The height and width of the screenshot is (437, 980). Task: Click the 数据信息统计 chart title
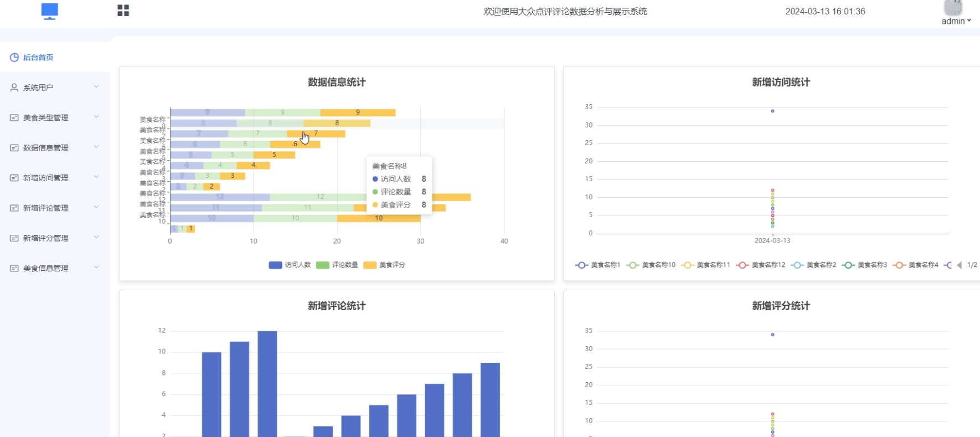click(337, 82)
